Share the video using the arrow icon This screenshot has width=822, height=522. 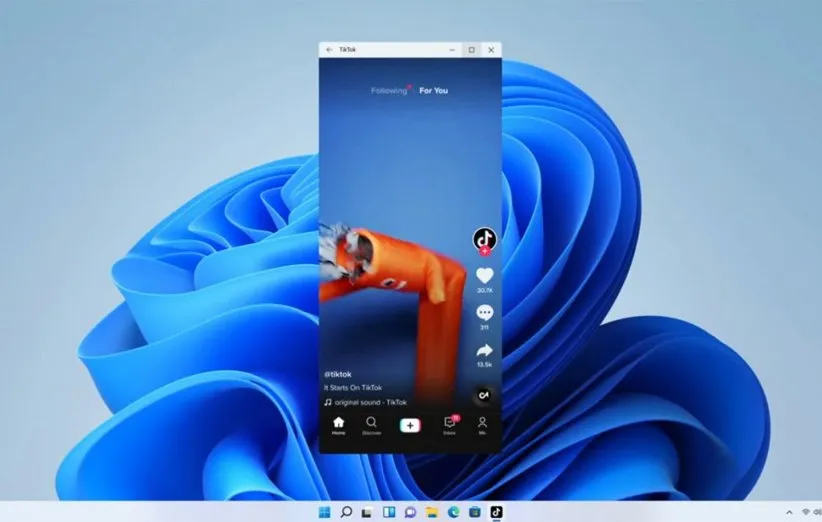click(x=484, y=351)
